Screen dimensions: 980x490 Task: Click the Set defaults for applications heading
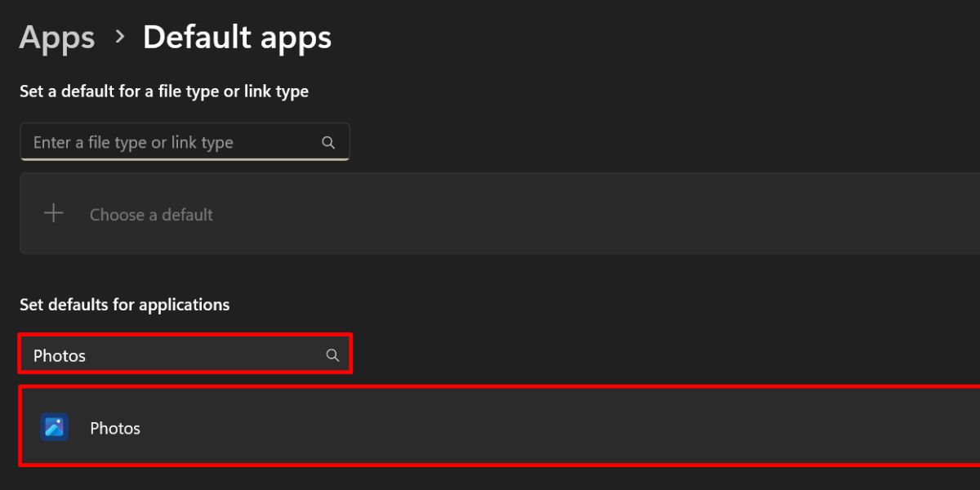[125, 304]
